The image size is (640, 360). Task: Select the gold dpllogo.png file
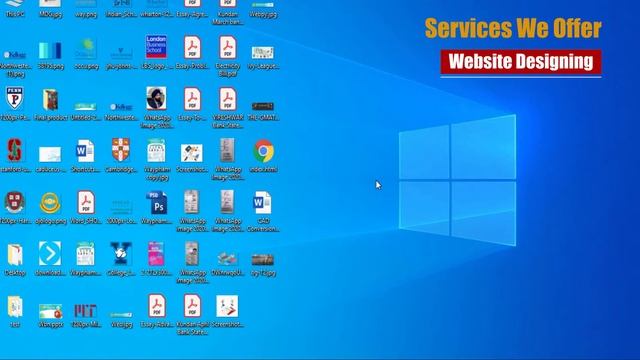point(50,203)
